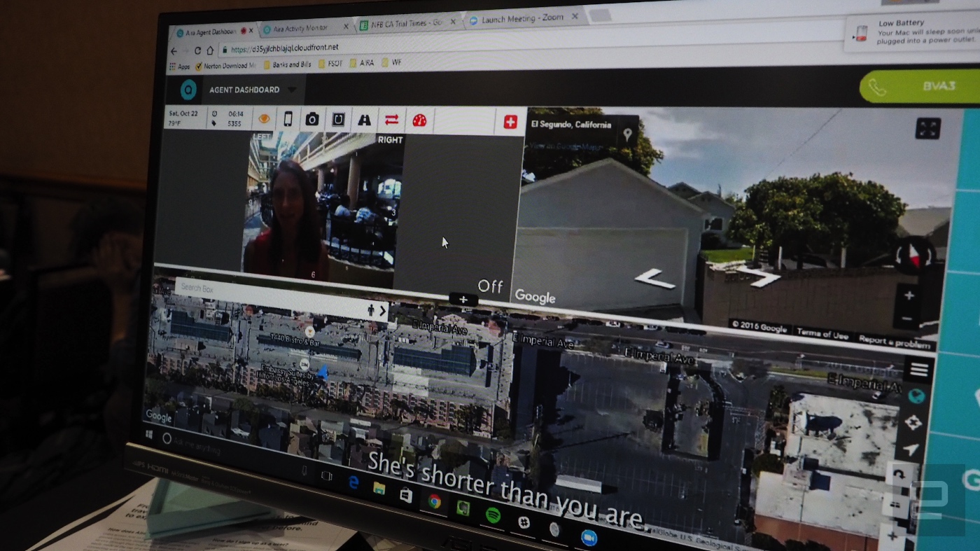
Task: Toggle the orange eye view icon
Action: (x=264, y=119)
